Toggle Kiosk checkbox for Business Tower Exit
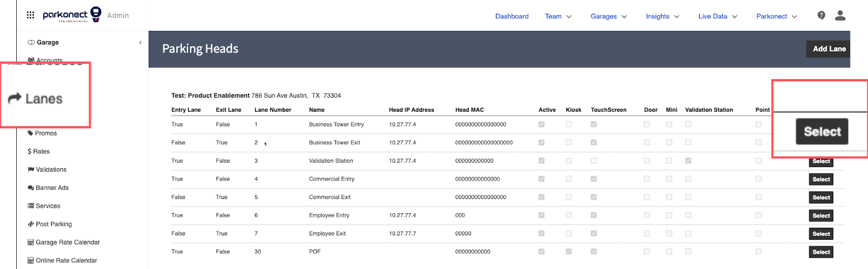868x269 pixels. click(569, 143)
